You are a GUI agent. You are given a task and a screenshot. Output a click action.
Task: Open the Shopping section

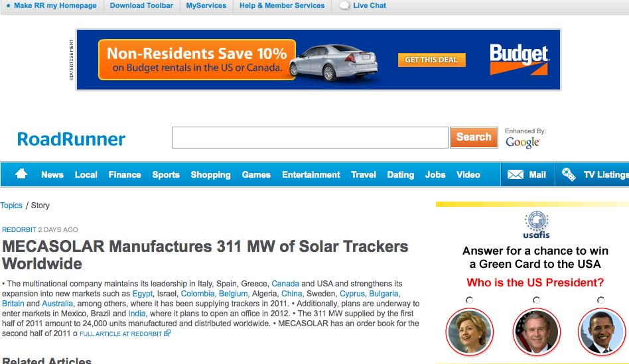210,175
